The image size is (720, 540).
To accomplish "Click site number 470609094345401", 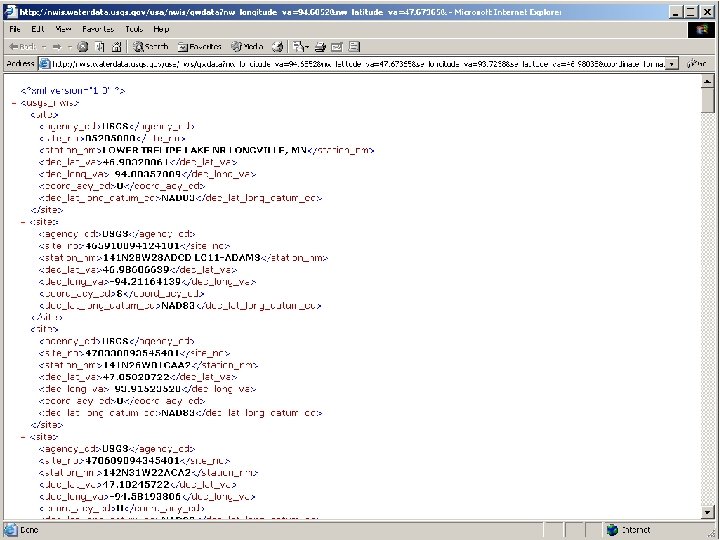I will [x=132, y=461].
